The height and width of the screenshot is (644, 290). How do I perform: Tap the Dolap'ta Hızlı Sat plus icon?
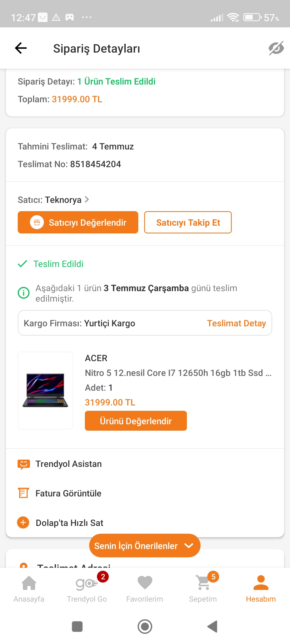(x=23, y=522)
